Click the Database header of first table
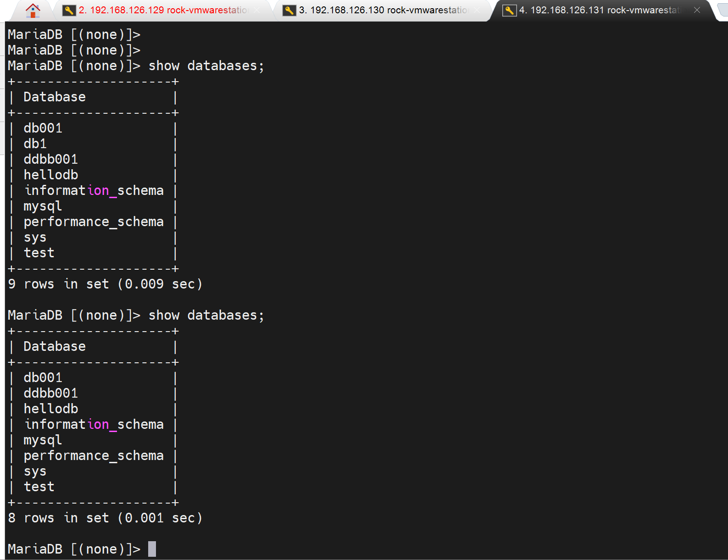728x560 pixels. tap(55, 97)
